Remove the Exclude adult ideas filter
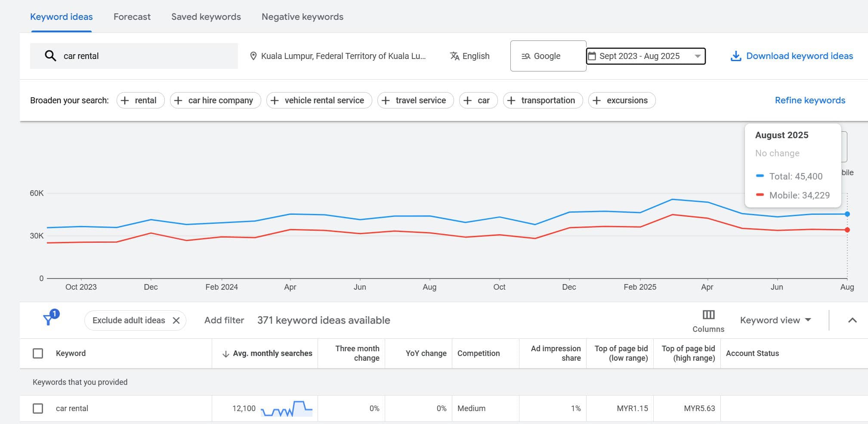868x424 pixels. (176, 320)
